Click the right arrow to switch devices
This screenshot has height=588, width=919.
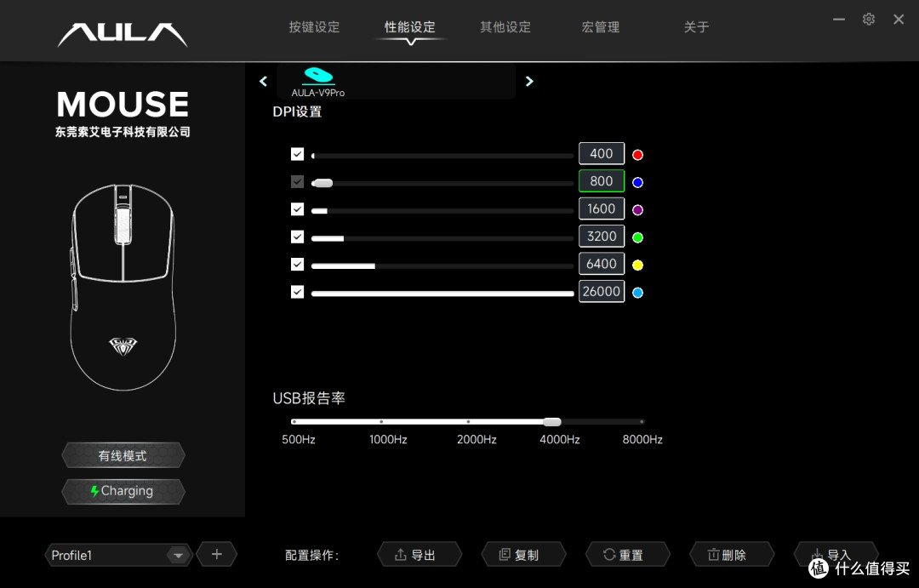(529, 81)
